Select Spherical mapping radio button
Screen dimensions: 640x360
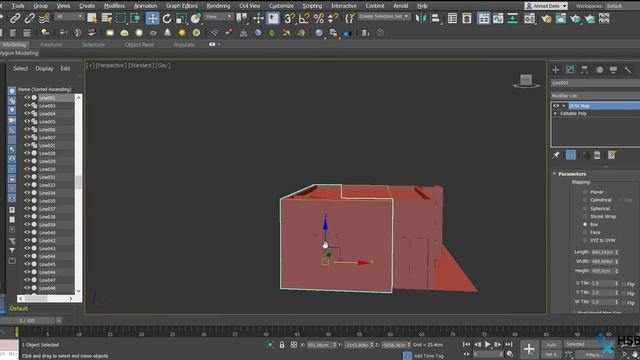click(585, 209)
